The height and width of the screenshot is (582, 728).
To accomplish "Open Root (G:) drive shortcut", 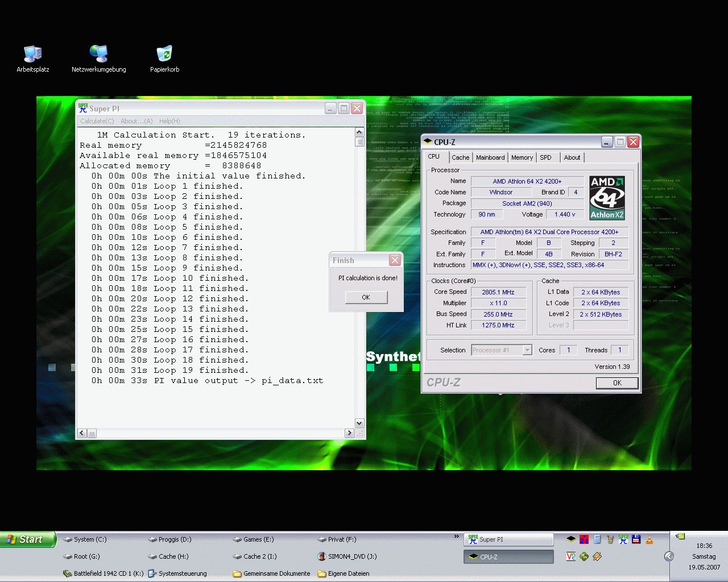I will click(82, 556).
